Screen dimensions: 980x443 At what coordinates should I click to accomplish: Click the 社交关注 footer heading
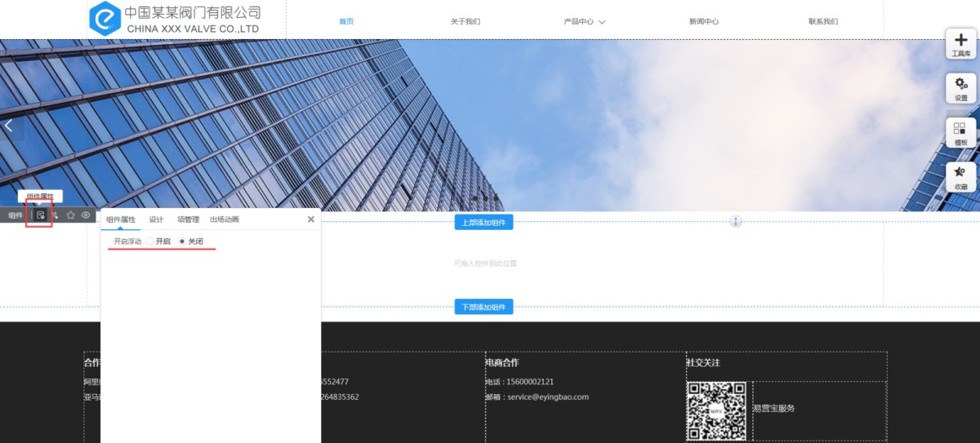[x=703, y=362]
